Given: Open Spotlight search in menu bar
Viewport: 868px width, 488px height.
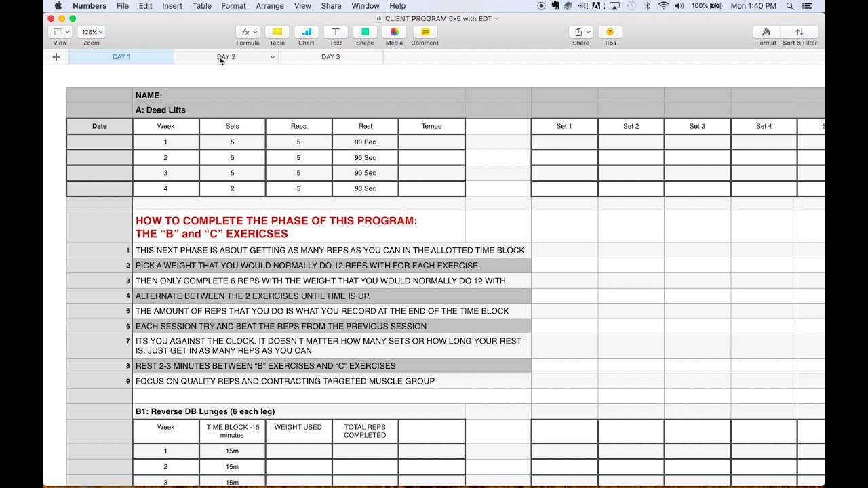Looking at the screenshot, I should coord(790,6).
